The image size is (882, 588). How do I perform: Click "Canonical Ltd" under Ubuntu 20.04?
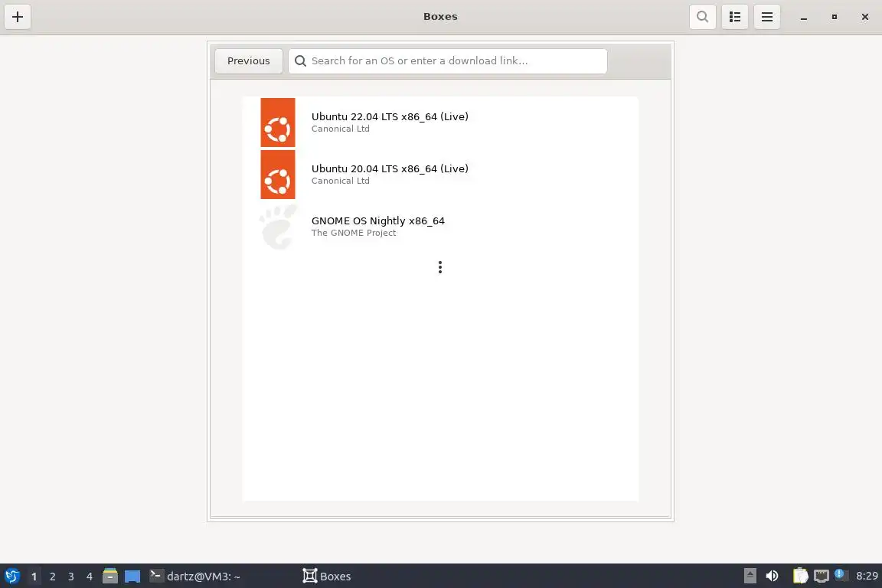tap(340, 181)
